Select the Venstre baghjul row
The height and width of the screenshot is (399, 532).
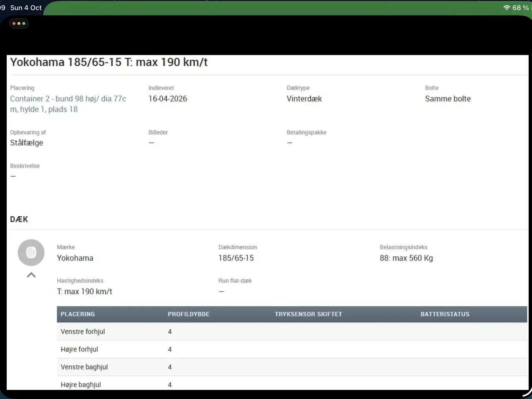292,367
